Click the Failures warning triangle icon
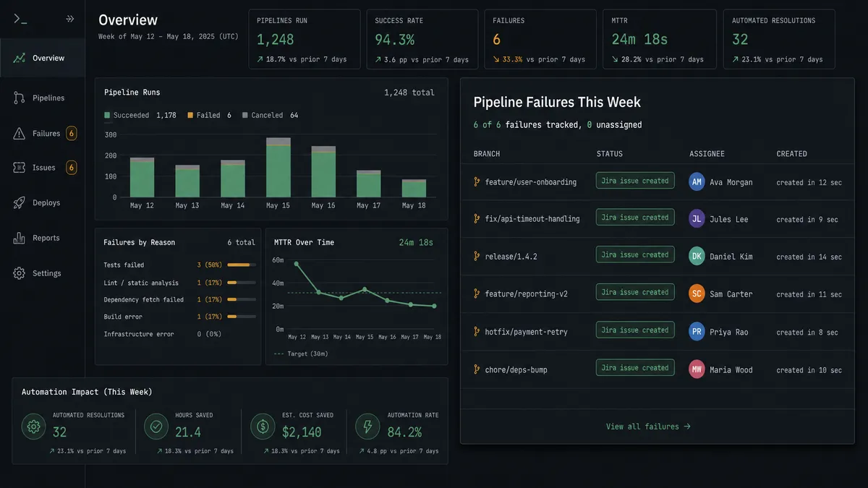Screen dimensions: 868x488 20,133
